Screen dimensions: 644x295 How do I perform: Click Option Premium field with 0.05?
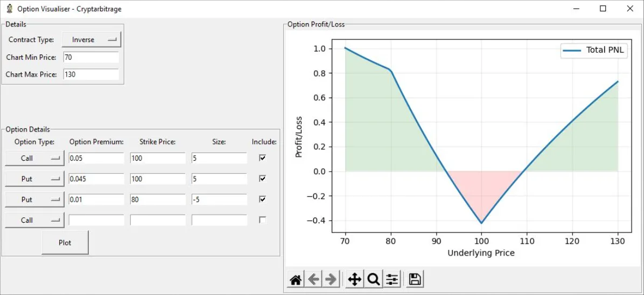[x=96, y=158]
